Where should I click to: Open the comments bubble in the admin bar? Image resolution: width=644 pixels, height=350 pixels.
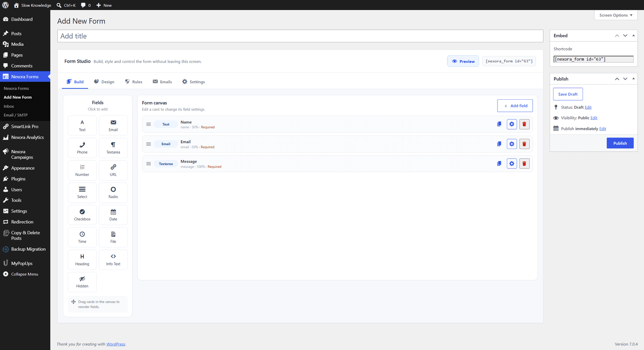(86, 5)
